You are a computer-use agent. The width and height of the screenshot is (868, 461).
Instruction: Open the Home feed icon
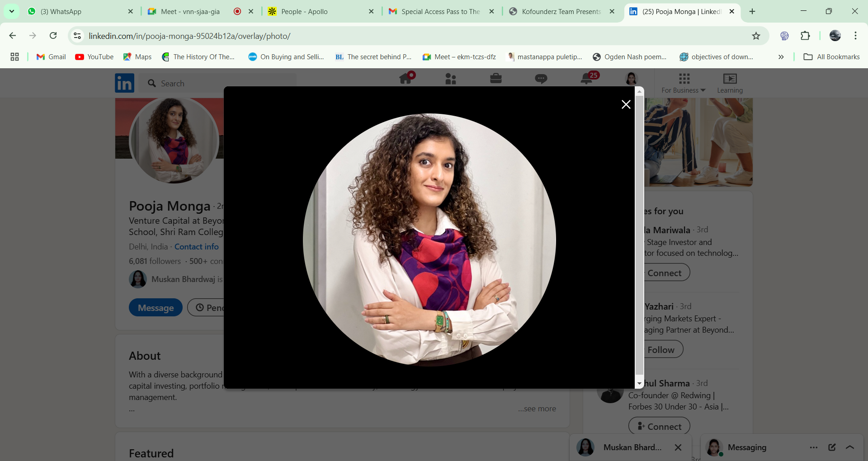point(406,79)
